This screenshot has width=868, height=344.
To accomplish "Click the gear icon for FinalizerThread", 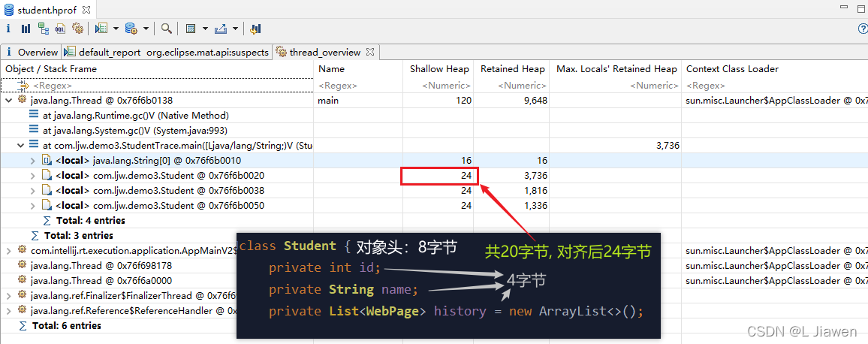I will pyautogui.click(x=22, y=296).
